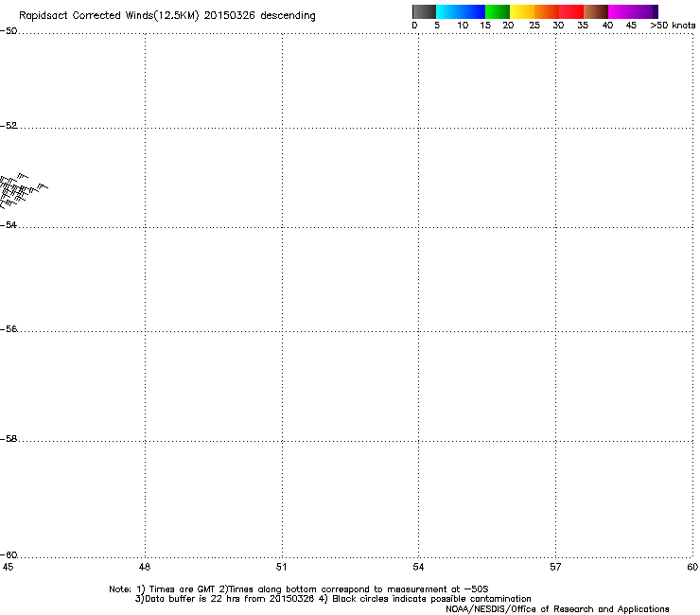This screenshot has height=615, width=700.
Task: Click the longitude label '54'
Action: (x=418, y=567)
